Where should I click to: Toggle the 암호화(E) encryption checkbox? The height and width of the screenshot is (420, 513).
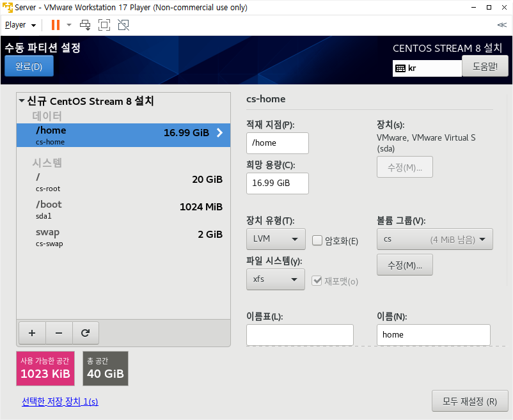pyautogui.click(x=317, y=240)
